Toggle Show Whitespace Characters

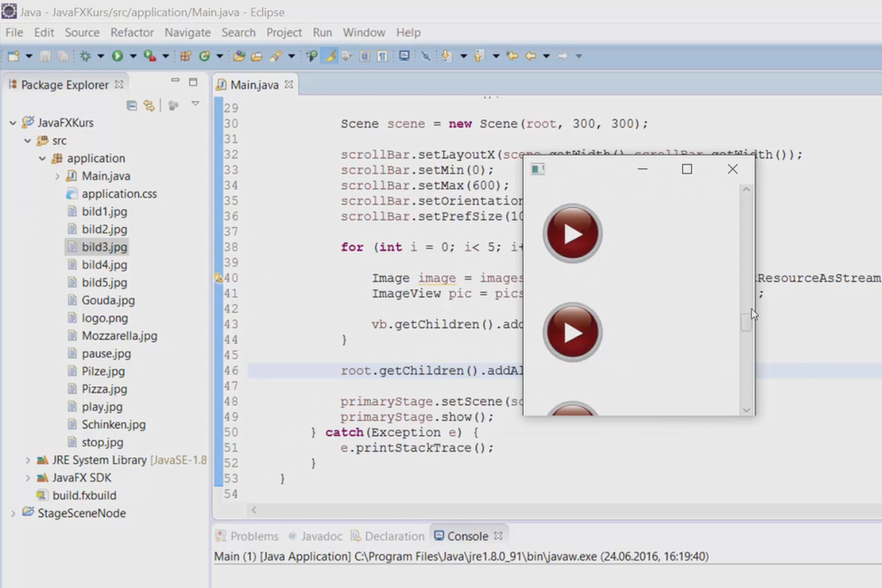[381, 56]
